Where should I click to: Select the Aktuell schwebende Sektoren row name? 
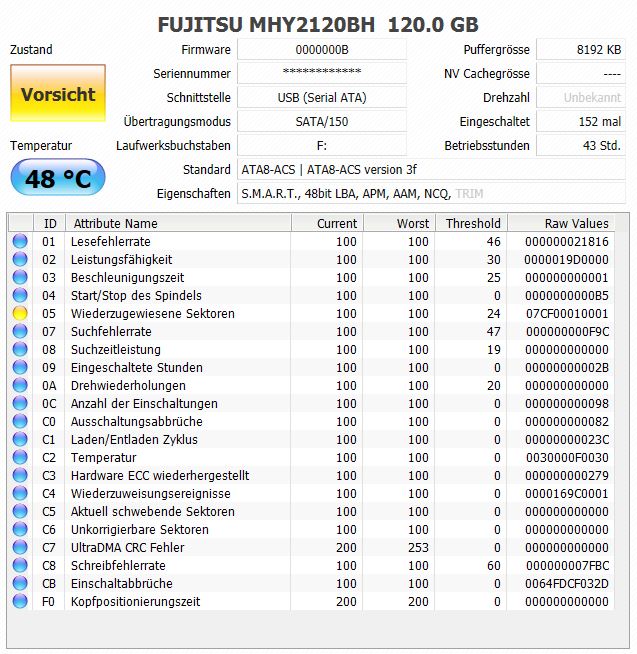point(153,511)
